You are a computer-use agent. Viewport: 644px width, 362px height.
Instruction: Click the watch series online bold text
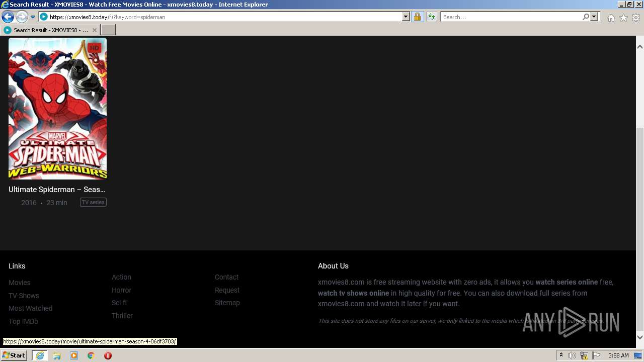[567, 282]
